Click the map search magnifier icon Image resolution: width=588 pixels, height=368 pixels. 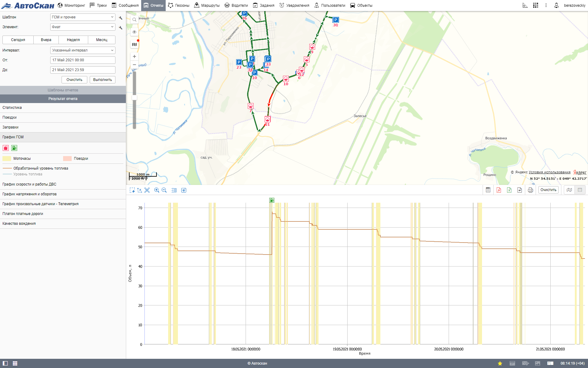[x=134, y=20]
